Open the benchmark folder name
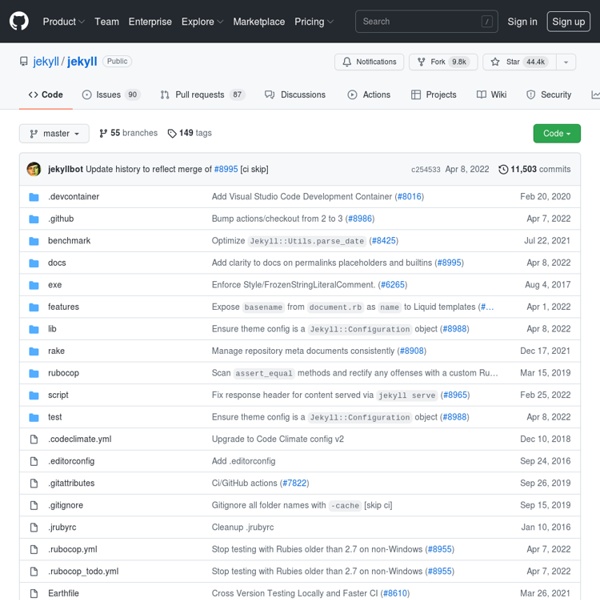The width and height of the screenshot is (600, 600). click(x=69, y=241)
